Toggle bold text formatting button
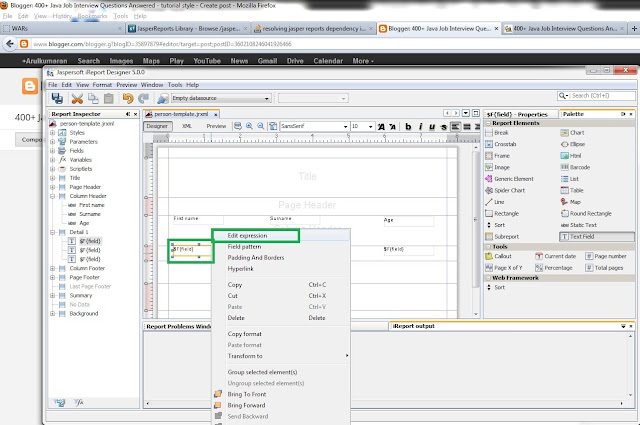The image size is (640, 425). [408, 127]
